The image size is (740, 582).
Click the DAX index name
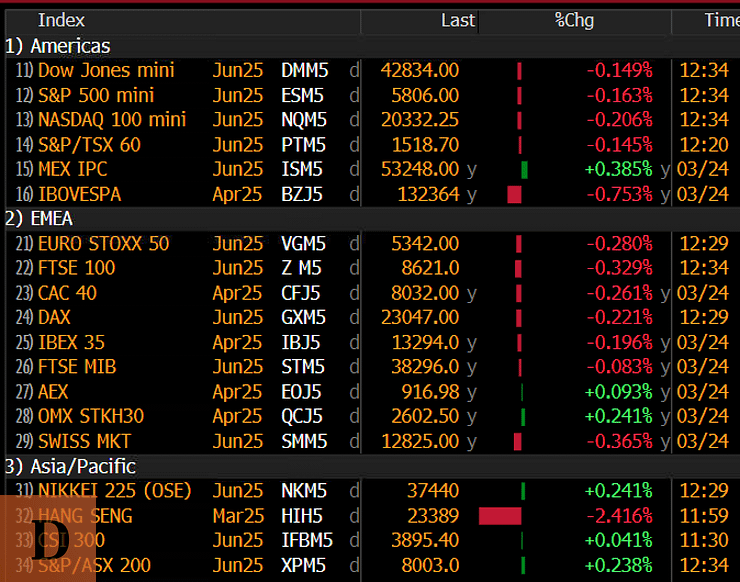pos(56,317)
